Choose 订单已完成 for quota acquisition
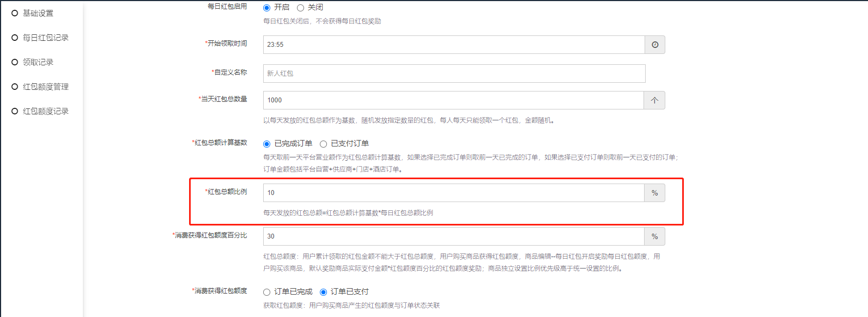The image size is (868, 317). 266,292
